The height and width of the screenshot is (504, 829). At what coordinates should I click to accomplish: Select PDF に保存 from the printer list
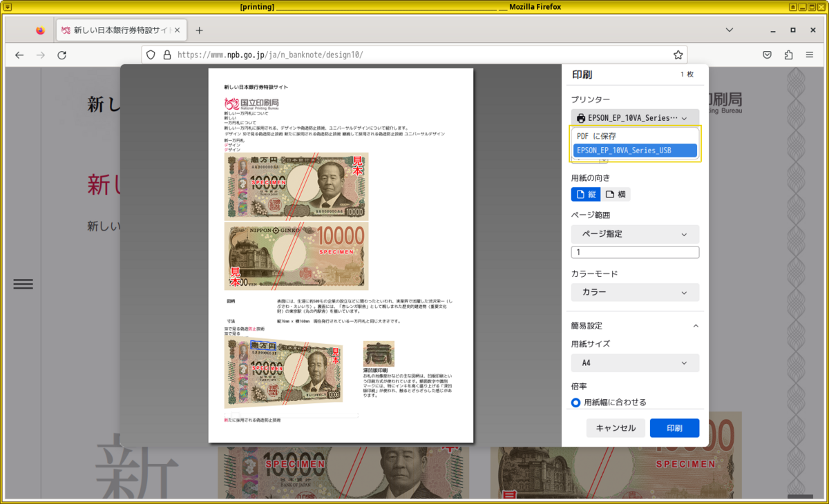click(x=634, y=136)
